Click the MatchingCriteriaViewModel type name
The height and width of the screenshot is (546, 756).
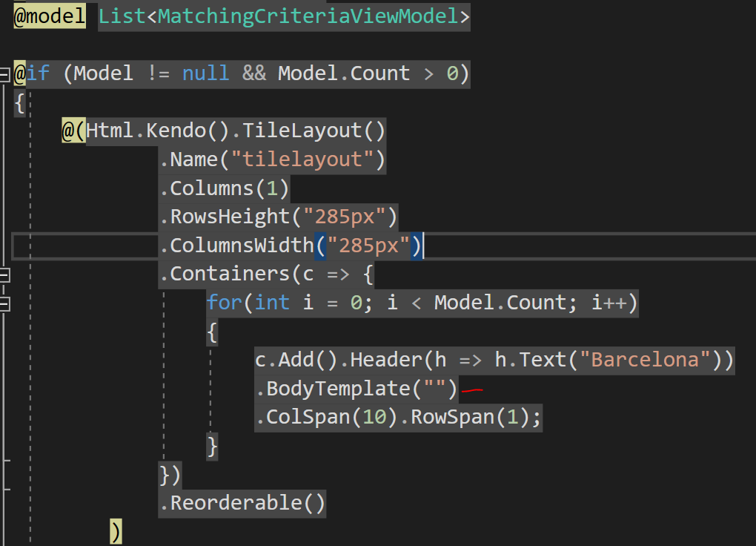[308, 16]
